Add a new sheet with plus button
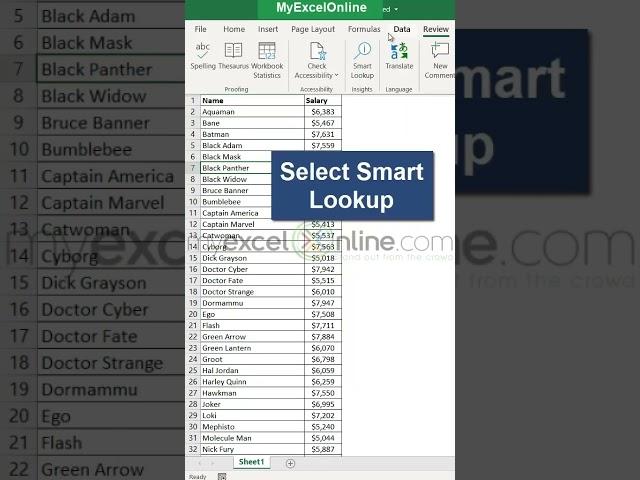This screenshot has height=480, width=640. click(290, 463)
